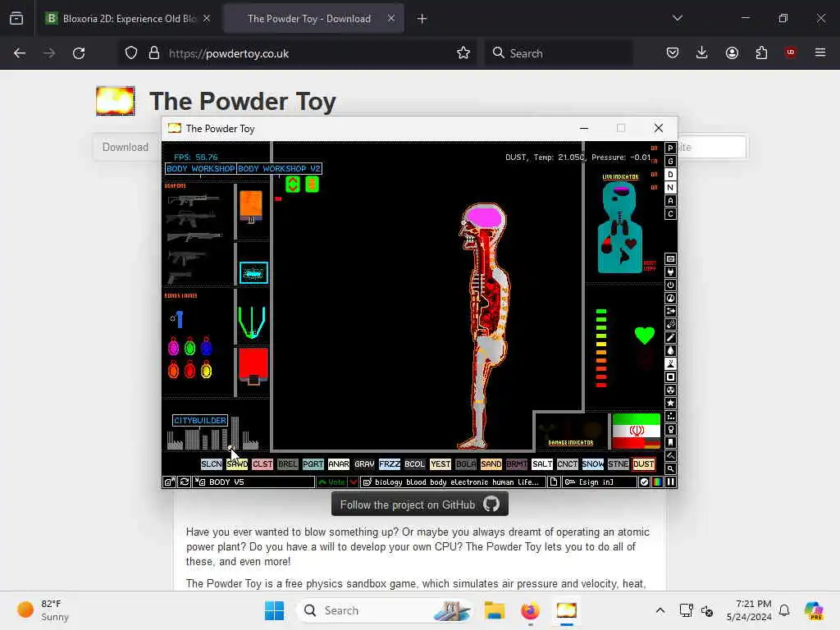This screenshot has width=840, height=630.
Task: Toggle the N Newtonian gravity option
Action: tap(670, 188)
